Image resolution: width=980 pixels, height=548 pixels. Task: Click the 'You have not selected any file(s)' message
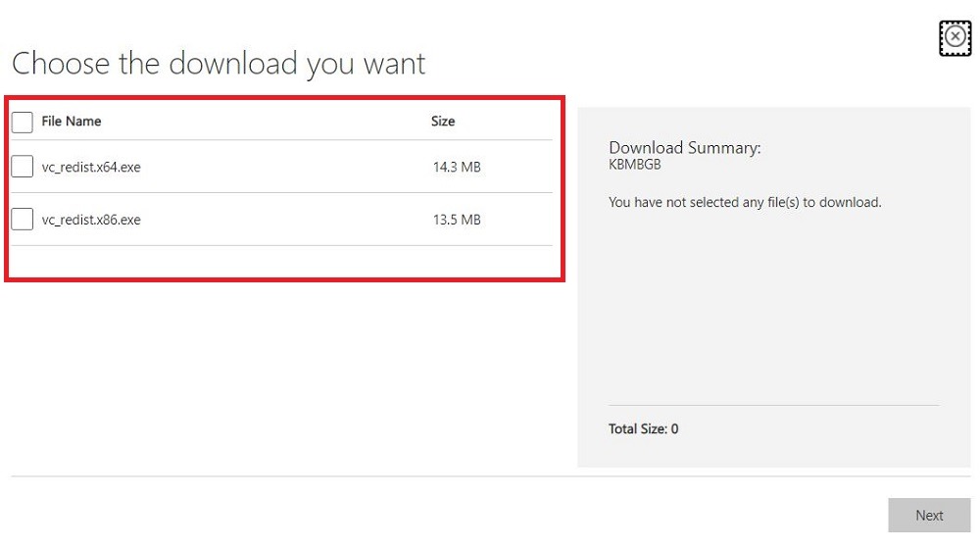point(745,203)
